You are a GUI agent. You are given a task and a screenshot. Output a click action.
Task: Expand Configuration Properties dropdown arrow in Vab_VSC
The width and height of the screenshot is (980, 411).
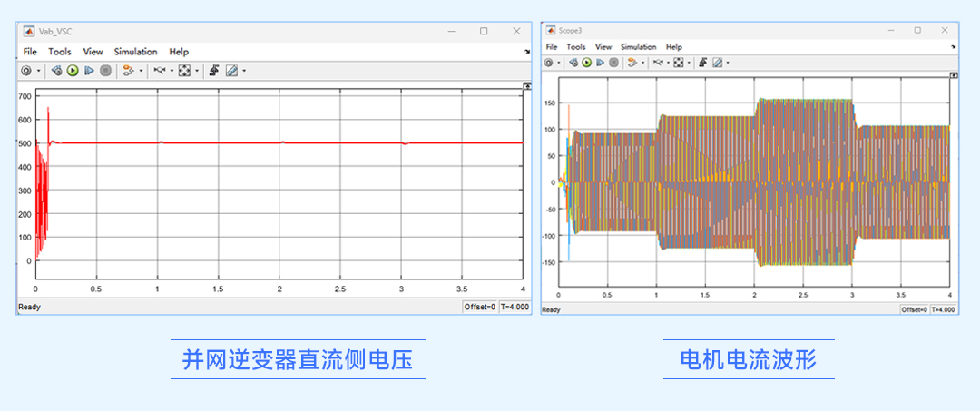(39, 71)
